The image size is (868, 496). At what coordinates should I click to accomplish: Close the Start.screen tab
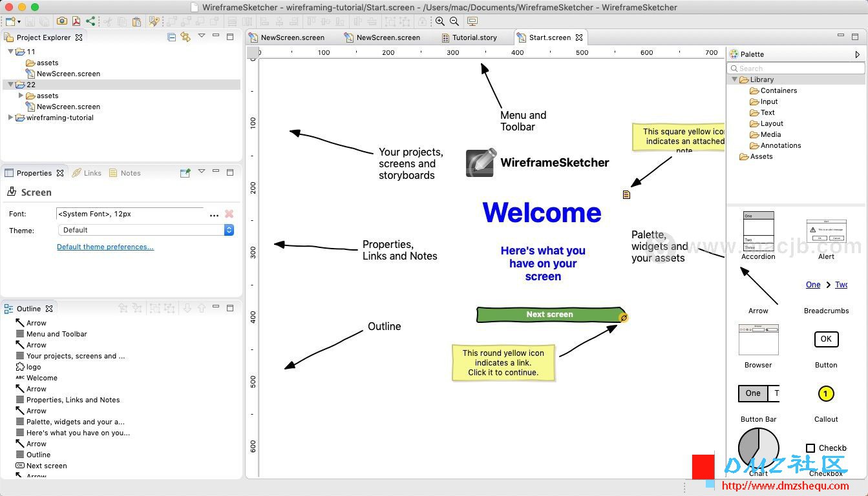tap(579, 37)
